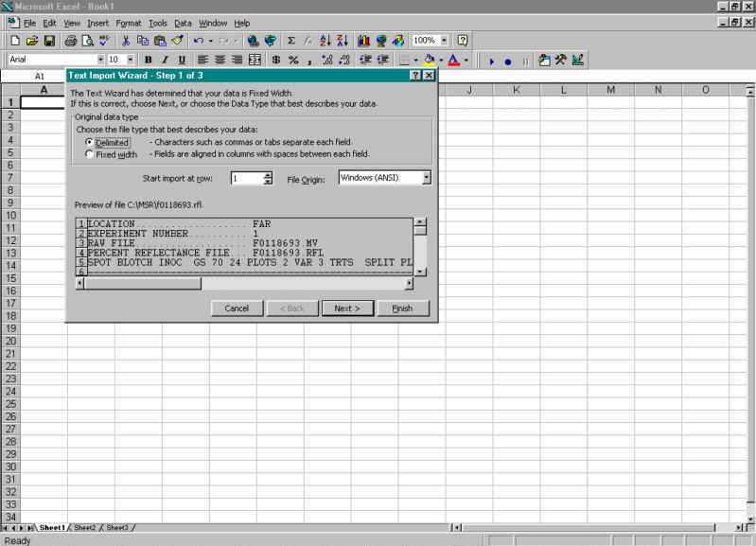
Task: Launch the Chart Wizard icon
Action: 364,41
